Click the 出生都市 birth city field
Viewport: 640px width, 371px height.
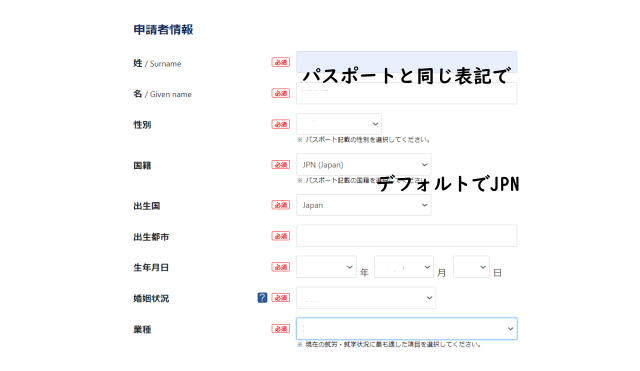(407, 236)
